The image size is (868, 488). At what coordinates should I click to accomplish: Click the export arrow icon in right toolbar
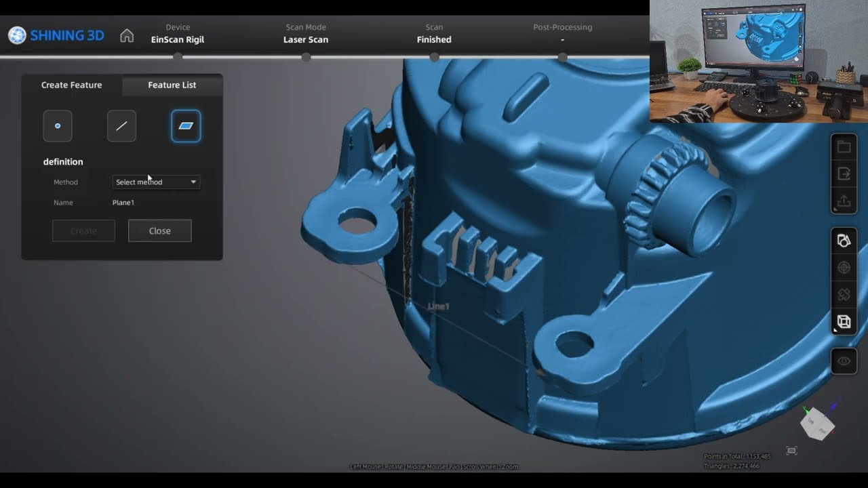point(844,174)
